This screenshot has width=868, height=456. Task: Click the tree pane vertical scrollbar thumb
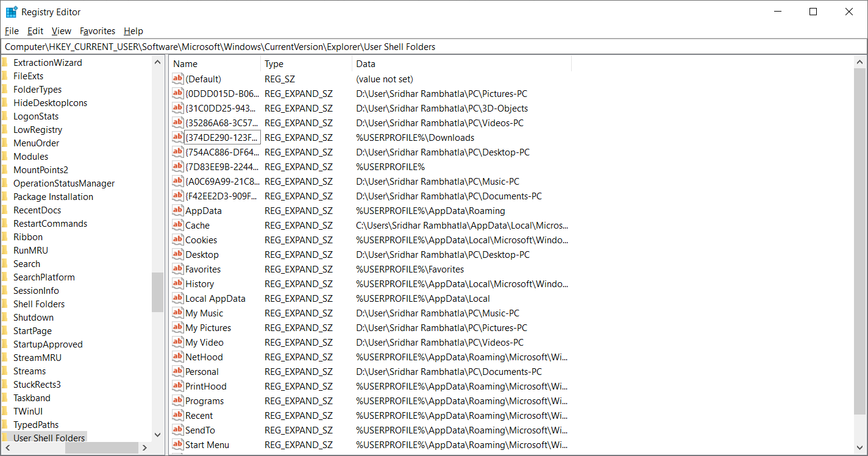click(158, 292)
